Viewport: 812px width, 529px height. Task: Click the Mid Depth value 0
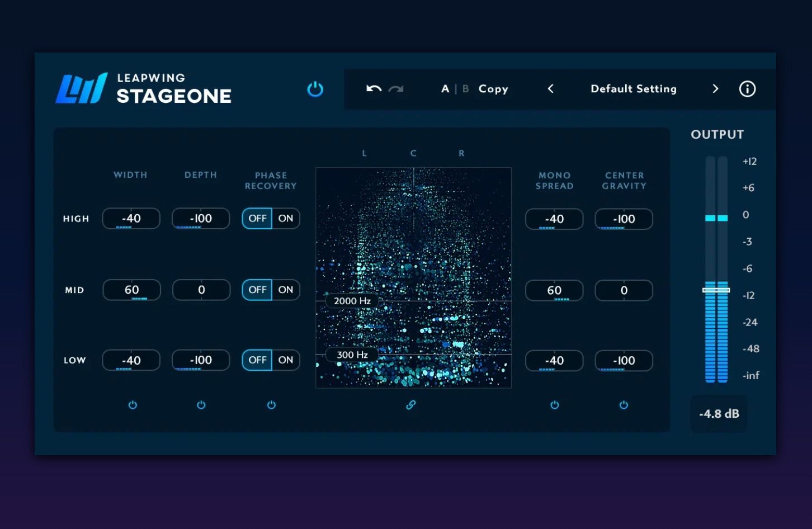[x=201, y=290]
